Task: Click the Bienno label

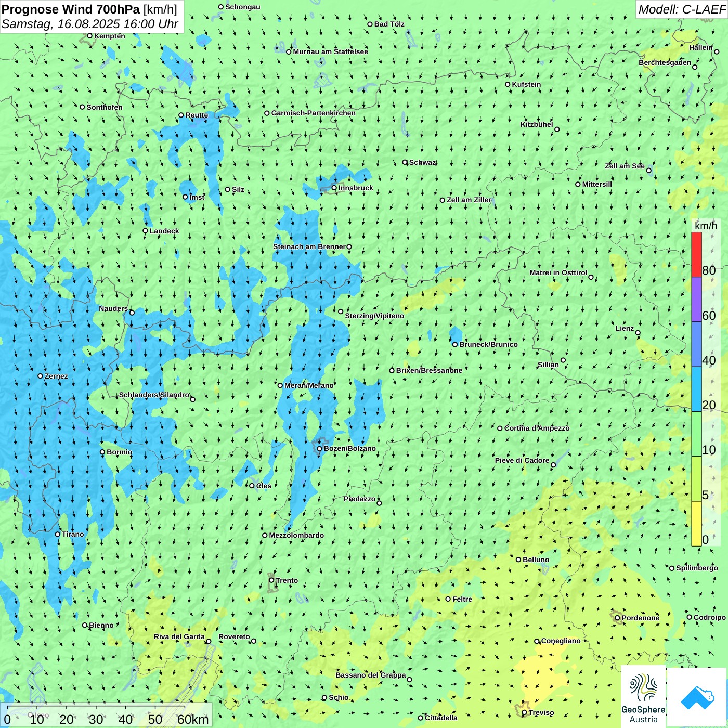Action: coord(101,625)
